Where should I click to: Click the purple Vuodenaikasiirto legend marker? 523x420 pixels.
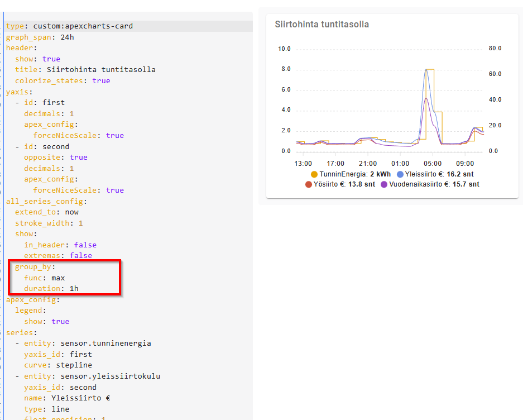[x=384, y=184]
